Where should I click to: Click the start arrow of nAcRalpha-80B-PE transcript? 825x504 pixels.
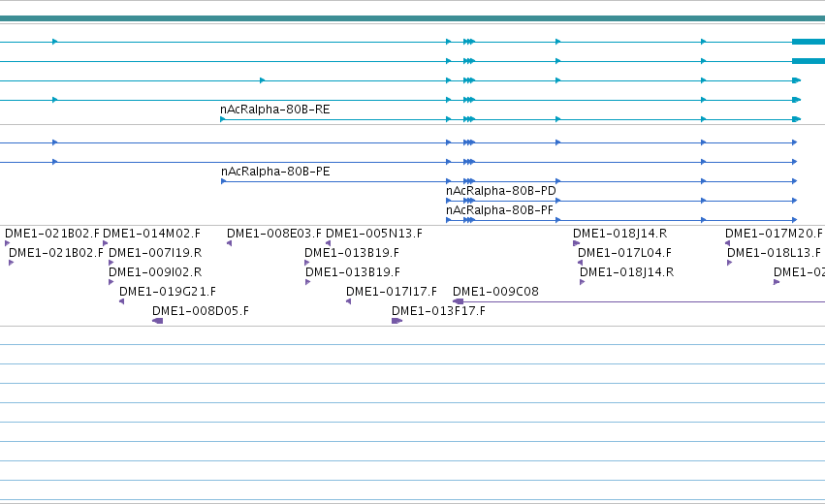tap(224, 181)
